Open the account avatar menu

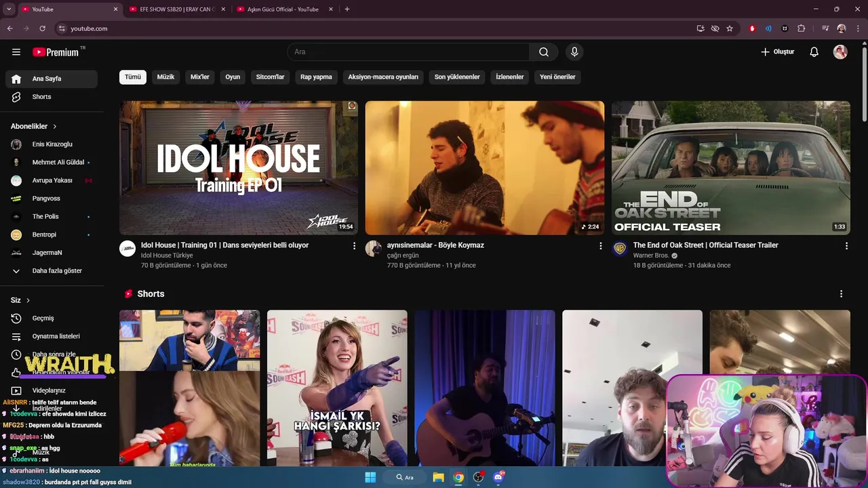[x=840, y=52]
